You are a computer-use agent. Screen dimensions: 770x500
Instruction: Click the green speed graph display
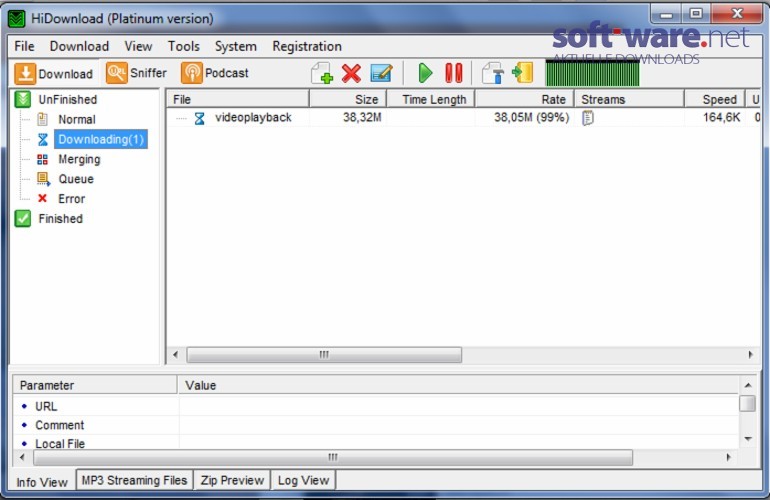(592, 73)
